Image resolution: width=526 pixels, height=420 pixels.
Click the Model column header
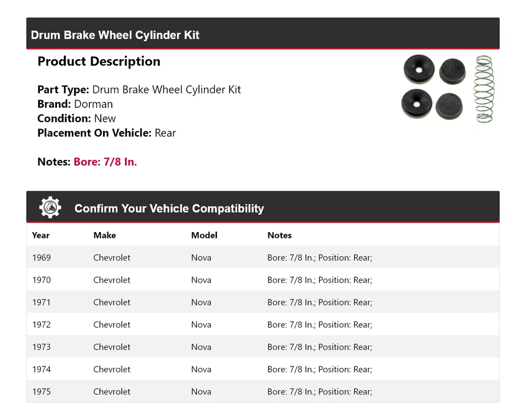(204, 235)
